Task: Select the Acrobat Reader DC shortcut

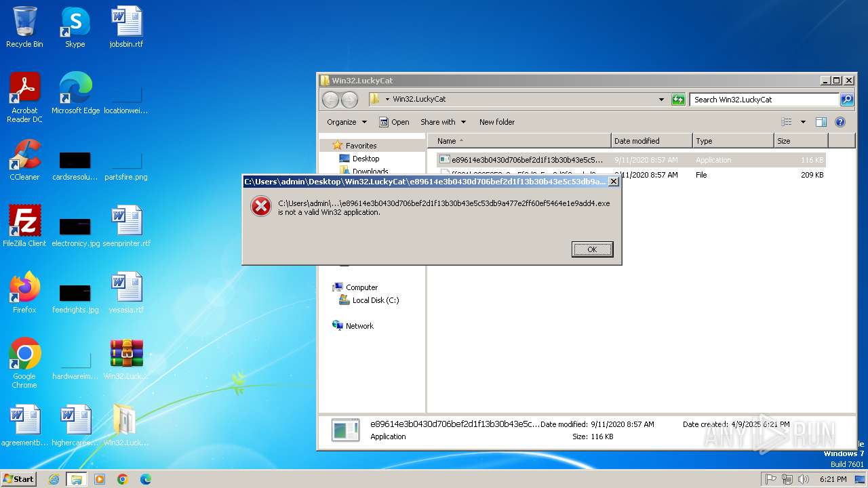Action: click(24, 98)
